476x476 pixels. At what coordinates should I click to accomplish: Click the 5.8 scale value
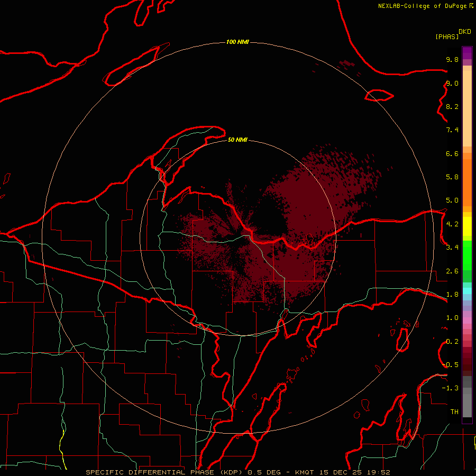[x=452, y=177]
